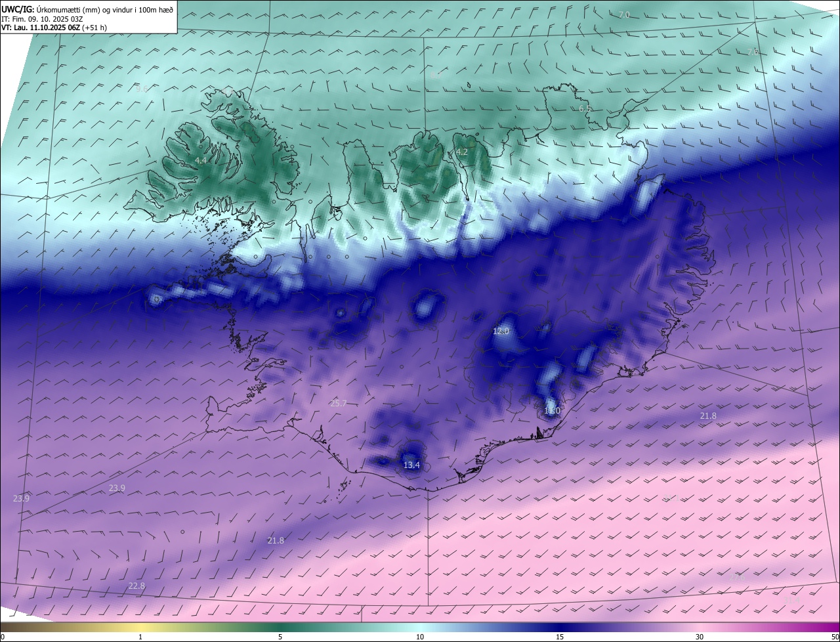840x642 pixels.
Task: Click the faint 9.6 value northwest of Iceland
Action: [x=142, y=89]
